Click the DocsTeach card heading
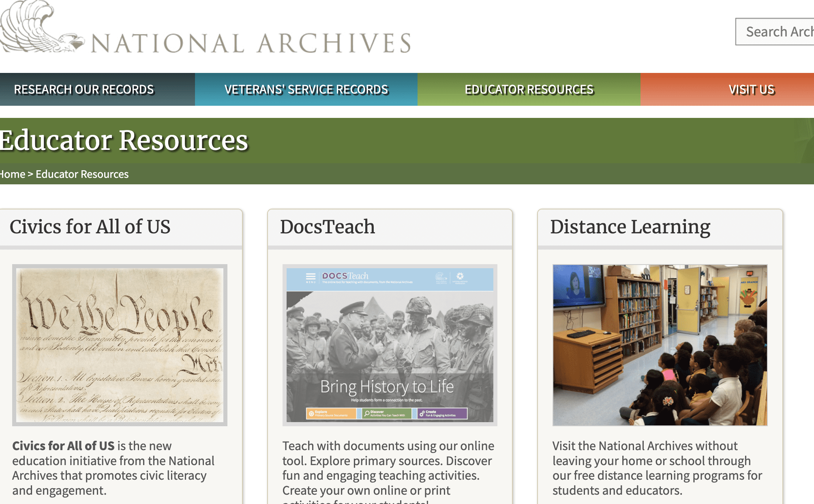The width and height of the screenshot is (814, 504). pyautogui.click(x=327, y=227)
